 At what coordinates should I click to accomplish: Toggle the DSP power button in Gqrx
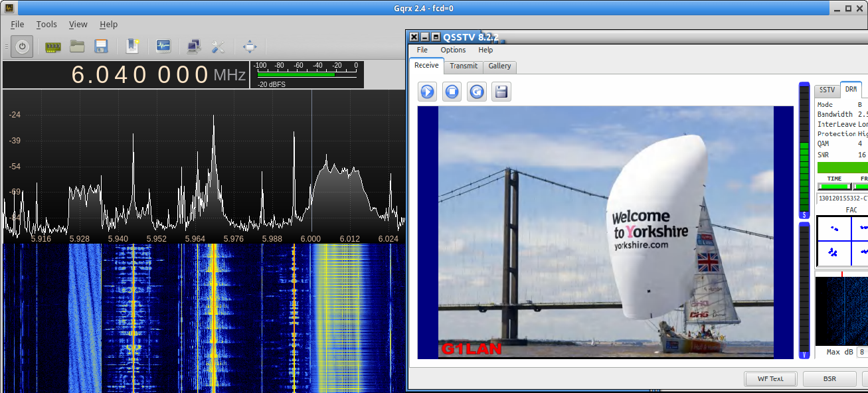coord(22,46)
